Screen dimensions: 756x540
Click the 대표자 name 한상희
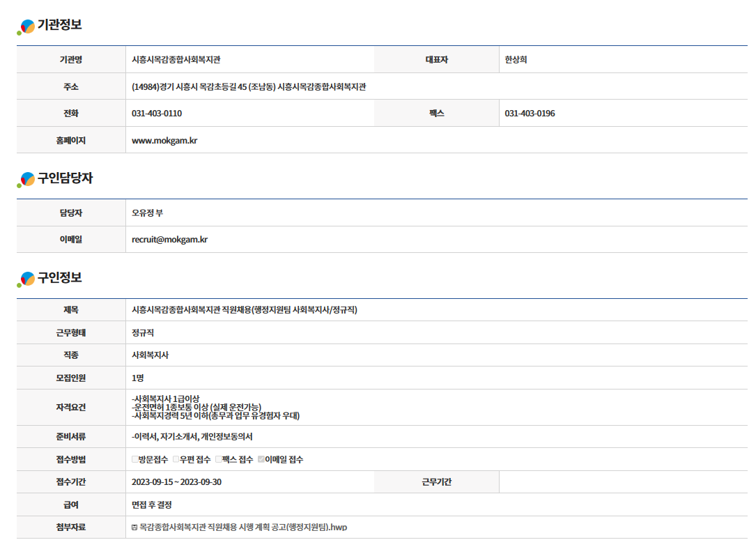[x=516, y=60]
